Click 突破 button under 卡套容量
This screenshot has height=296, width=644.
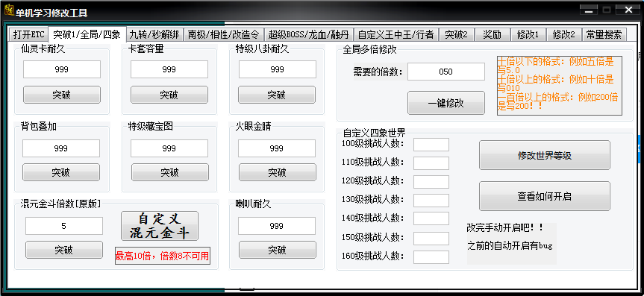169,95
